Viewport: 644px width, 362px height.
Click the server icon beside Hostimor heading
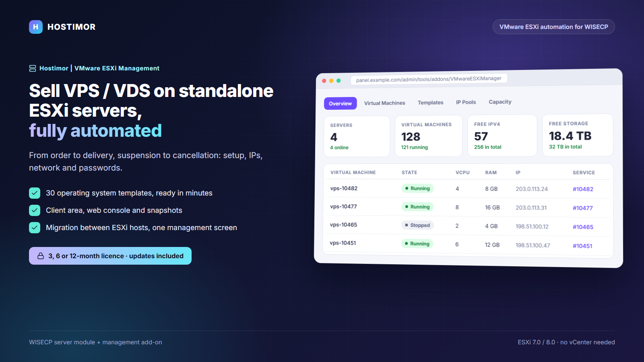point(33,68)
